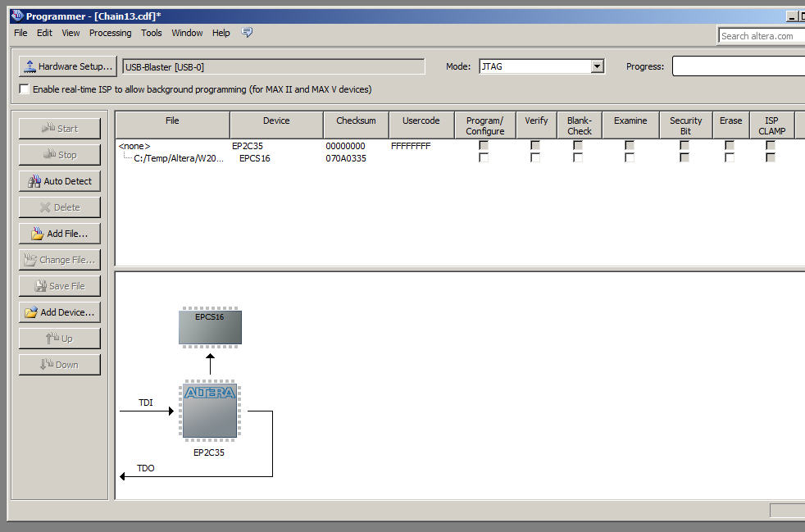The height and width of the screenshot is (532, 805).
Task: Check Erase for EPCS16 row
Action: tap(729, 157)
